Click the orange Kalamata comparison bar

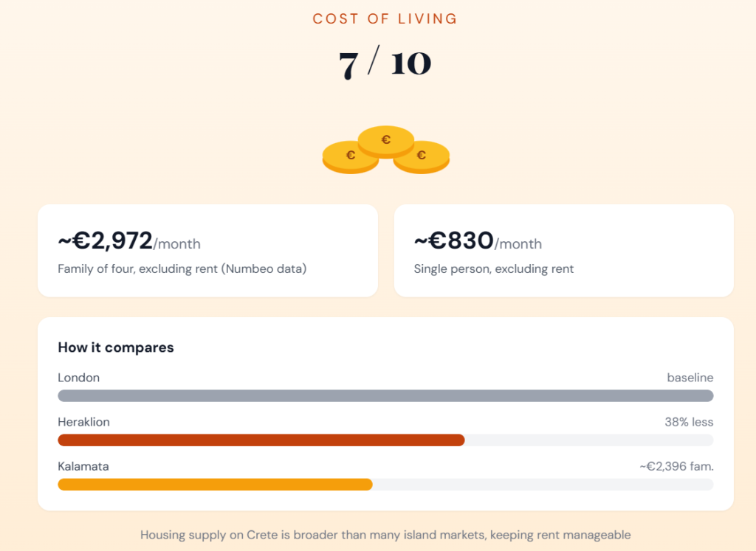point(215,485)
